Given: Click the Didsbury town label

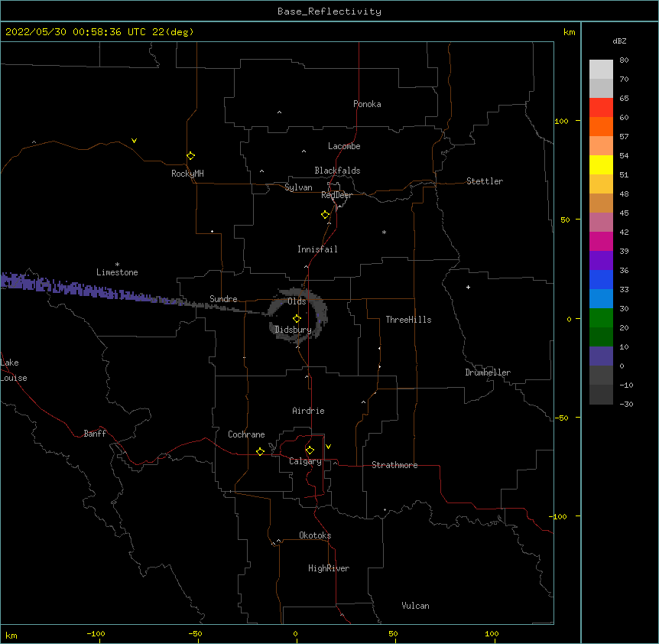Looking at the screenshot, I should [293, 330].
